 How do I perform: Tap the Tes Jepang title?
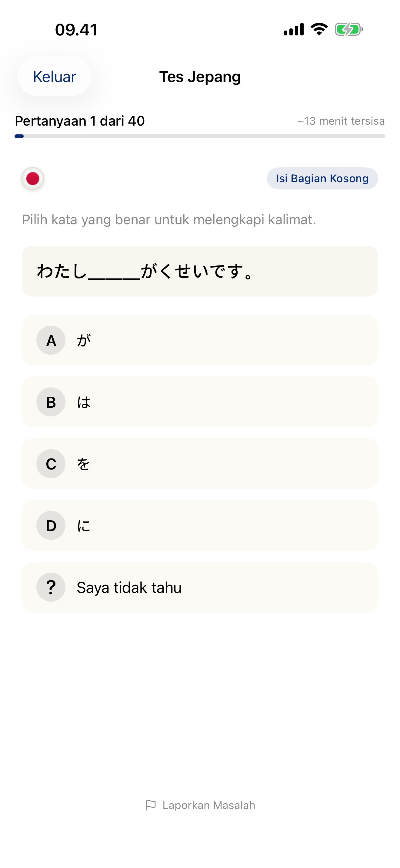pos(200,77)
